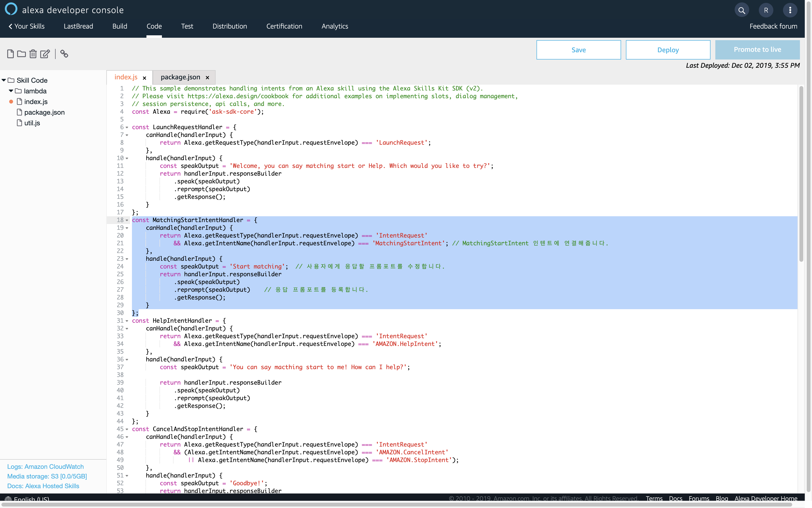Fold code at line 45 arrow
Screen dimensions: 812x508
coord(127,429)
